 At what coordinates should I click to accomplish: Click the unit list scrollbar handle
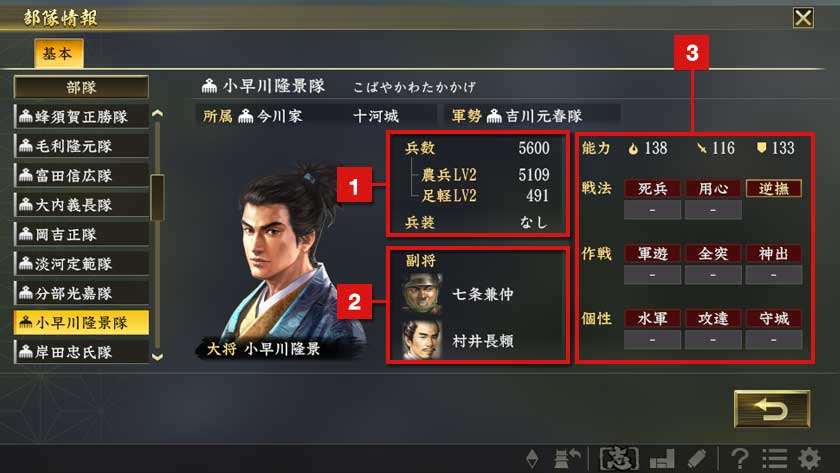[x=157, y=197]
